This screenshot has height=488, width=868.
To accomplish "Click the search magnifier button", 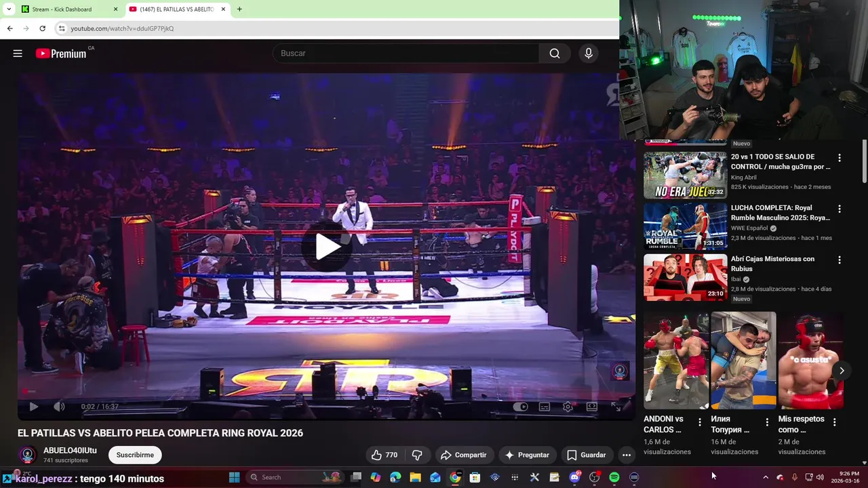I will click(555, 54).
